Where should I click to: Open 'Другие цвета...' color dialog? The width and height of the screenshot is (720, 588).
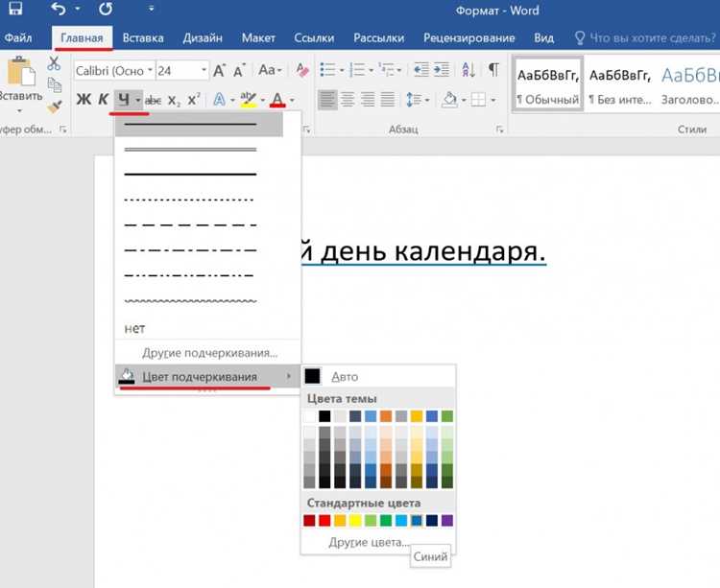click(369, 543)
